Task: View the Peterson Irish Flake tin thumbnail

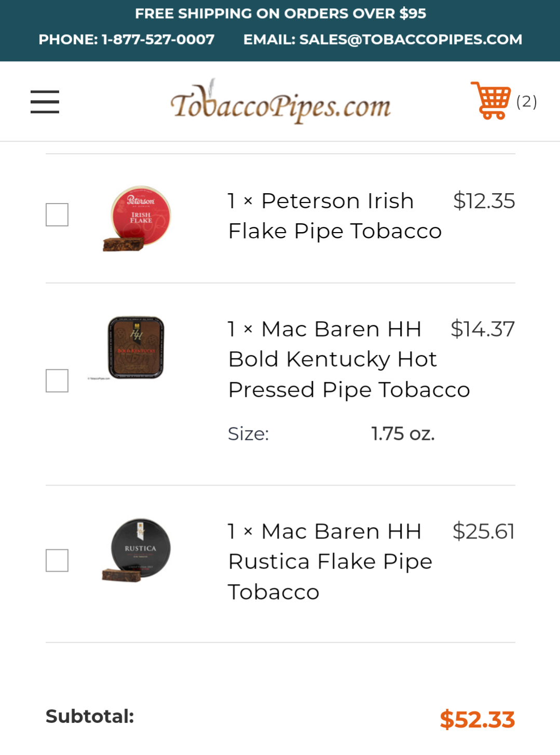Action: 138,219
